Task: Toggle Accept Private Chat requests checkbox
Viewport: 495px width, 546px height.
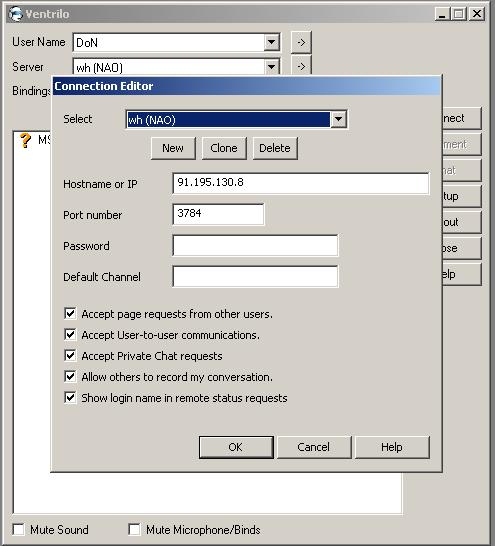Action: coord(70,356)
